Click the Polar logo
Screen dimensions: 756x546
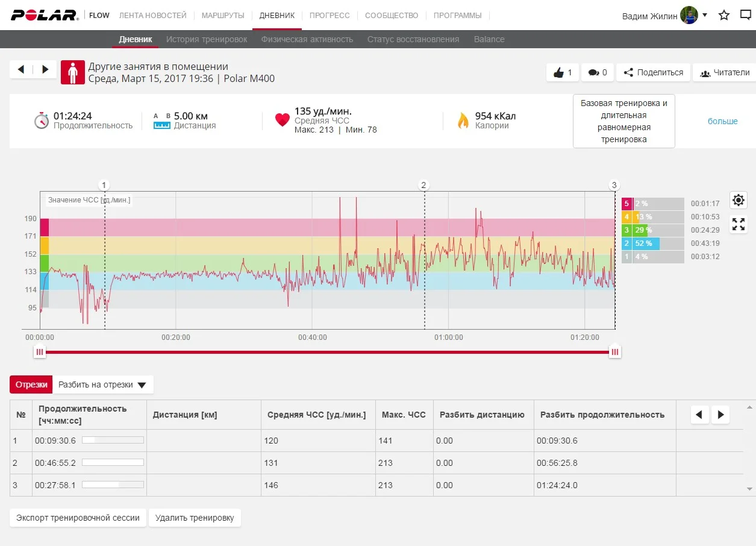pyautogui.click(x=44, y=15)
